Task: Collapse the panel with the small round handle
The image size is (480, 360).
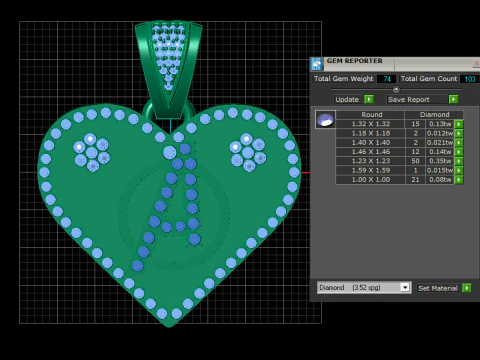Action: pos(396,89)
